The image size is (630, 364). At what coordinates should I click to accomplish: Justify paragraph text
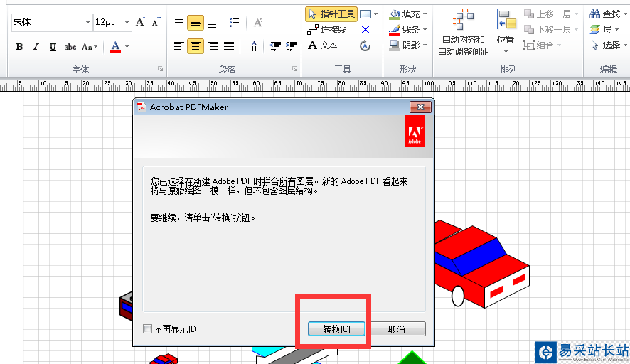(x=229, y=46)
